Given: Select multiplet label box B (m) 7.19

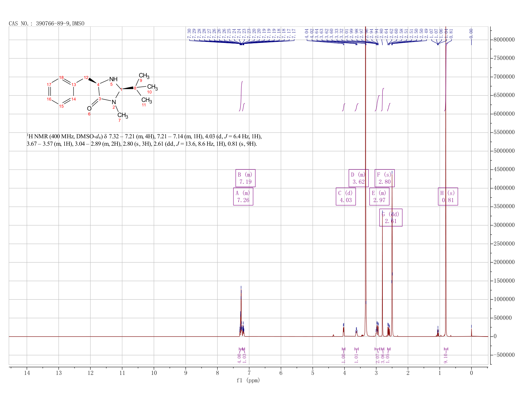Looking at the screenshot, I should coord(245,178).
